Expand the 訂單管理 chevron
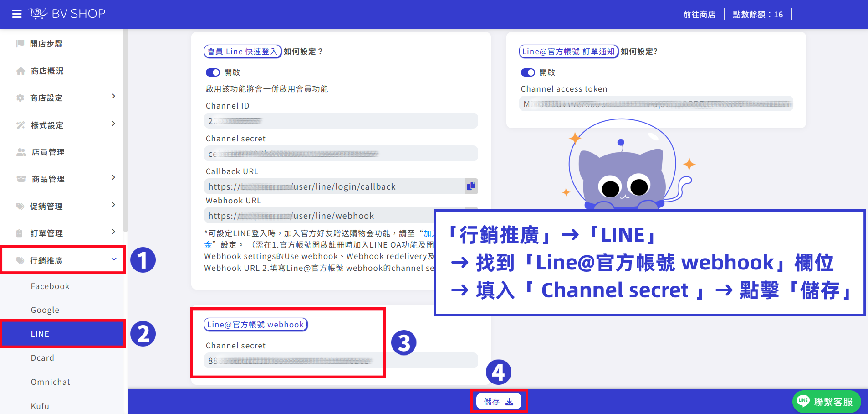This screenshot has width=868, height=414. pyautogui.click(x=113, y=232)
